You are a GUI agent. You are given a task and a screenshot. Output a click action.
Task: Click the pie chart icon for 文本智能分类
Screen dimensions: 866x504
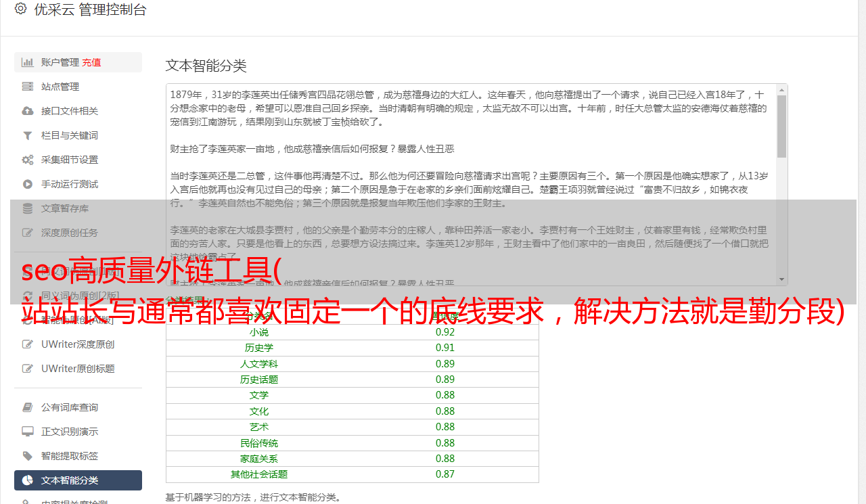(28, 480)
